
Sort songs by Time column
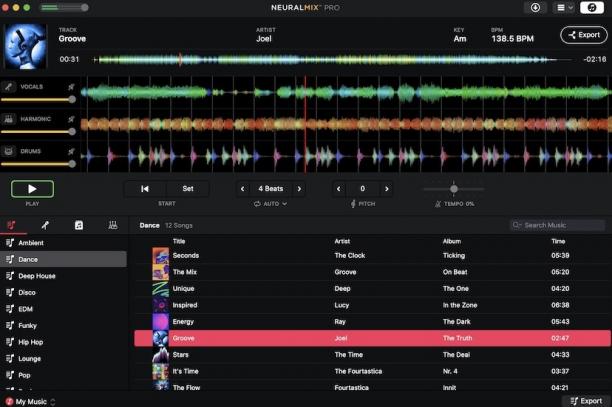tap(558, 241)
